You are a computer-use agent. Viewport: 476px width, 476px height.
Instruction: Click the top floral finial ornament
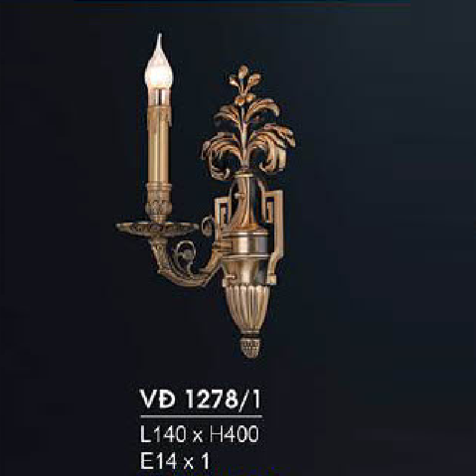(x=244, y=83)
